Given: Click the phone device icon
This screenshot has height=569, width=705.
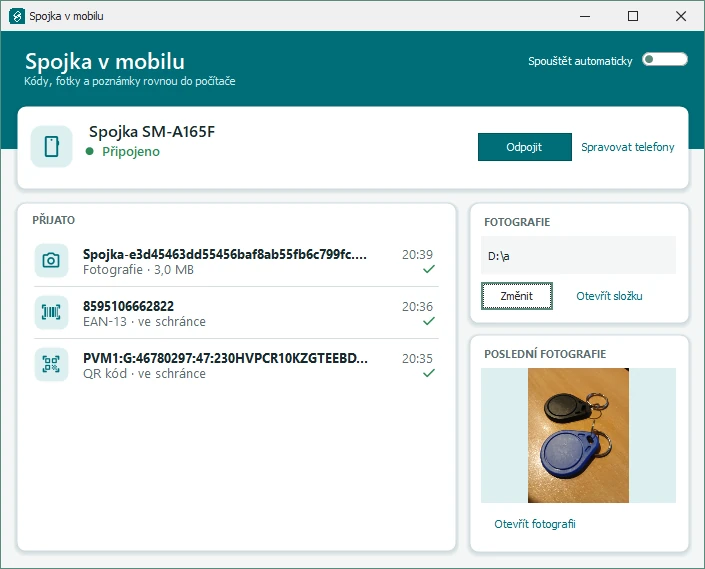Looking at the screenshot, I should pyautogui.click(x=52, y=147).
